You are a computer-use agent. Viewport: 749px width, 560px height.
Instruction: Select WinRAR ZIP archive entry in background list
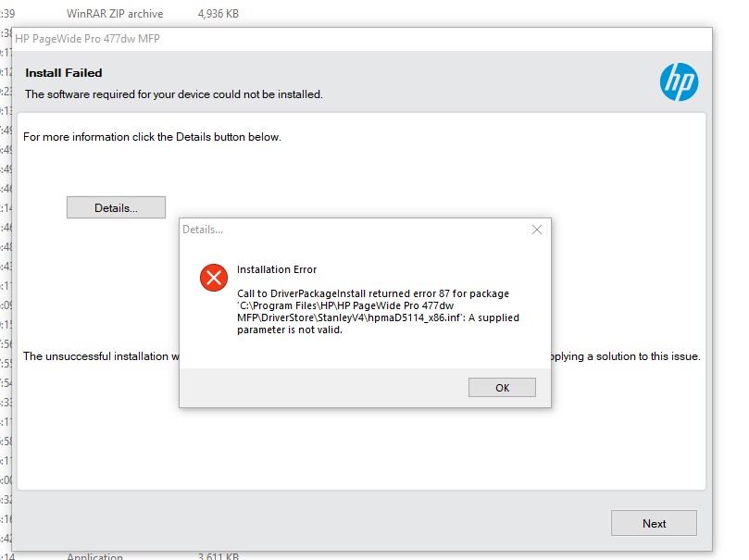pos(115,14)
